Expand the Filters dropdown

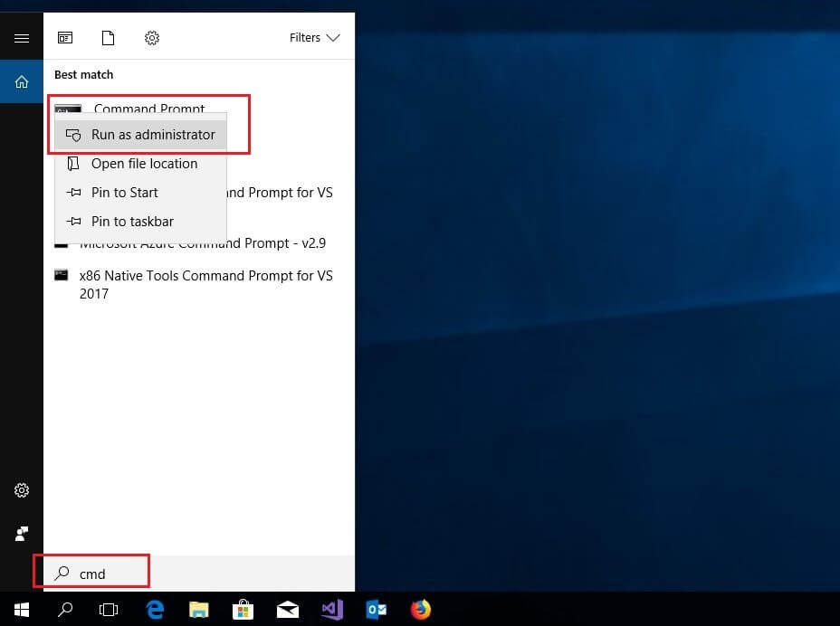(x=314, y=38)
